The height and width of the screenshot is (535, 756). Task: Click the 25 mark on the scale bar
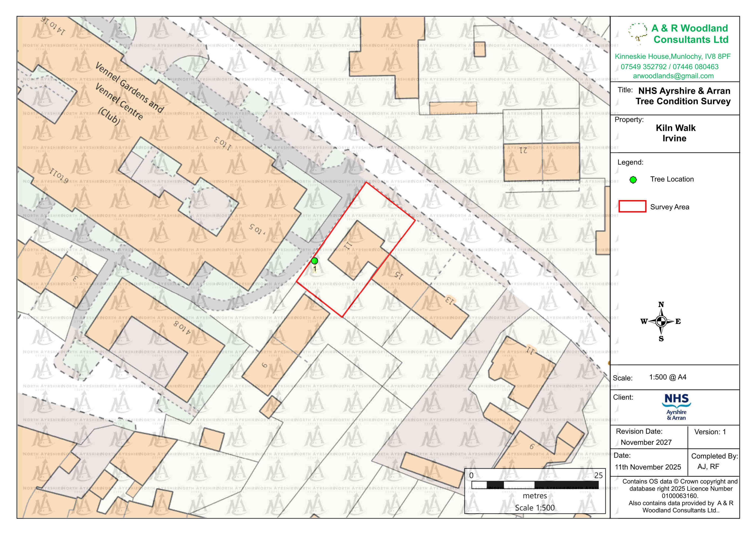598,475
